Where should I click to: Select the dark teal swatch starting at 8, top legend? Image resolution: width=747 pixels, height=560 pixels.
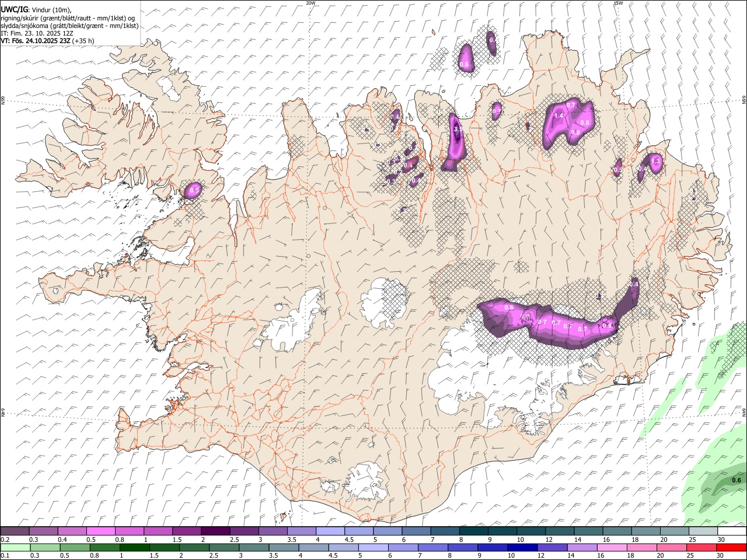point(473,531)
